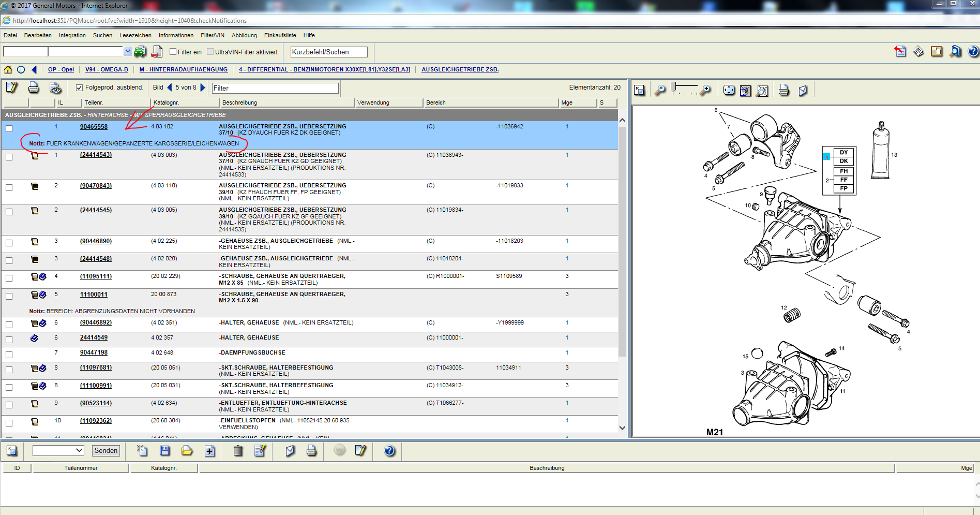
Task: Click parts list vertical scrollbar down arrow
Action: (x=622, y=428)
